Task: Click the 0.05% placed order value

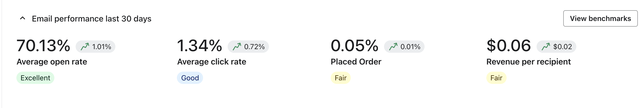Action: click(x=354, y=46)
